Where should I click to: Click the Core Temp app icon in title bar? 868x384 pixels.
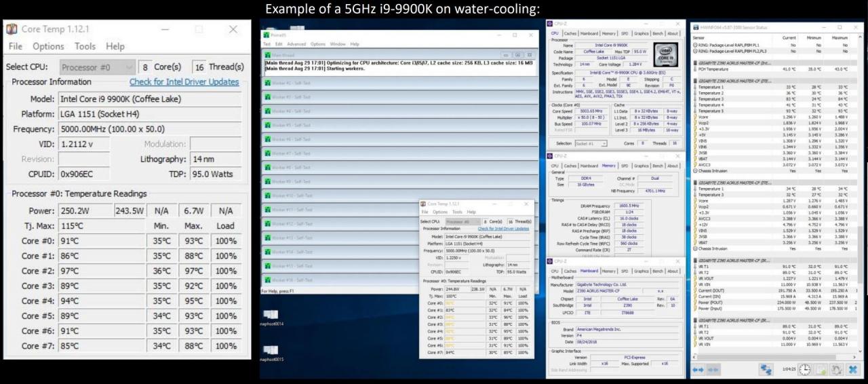[12, 29]
